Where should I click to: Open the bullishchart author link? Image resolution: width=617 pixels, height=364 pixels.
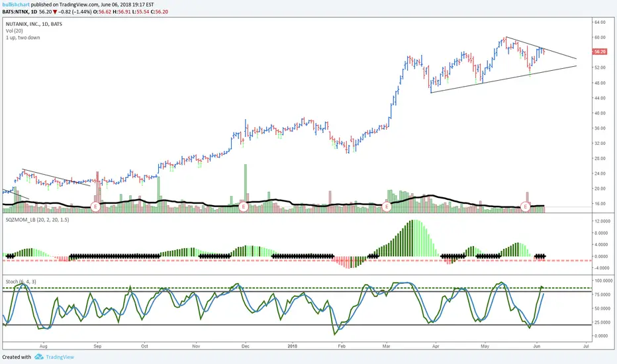tap(16, 5)
